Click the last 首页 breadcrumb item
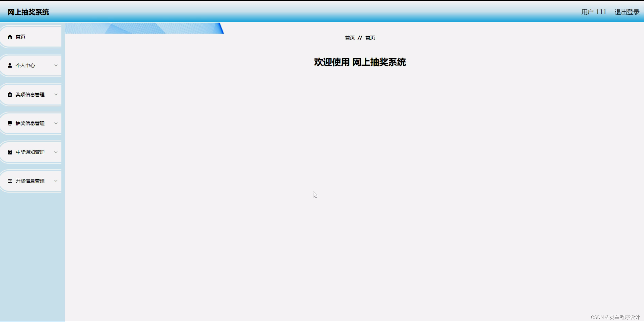The image size is (644, 322). point(370,38)
